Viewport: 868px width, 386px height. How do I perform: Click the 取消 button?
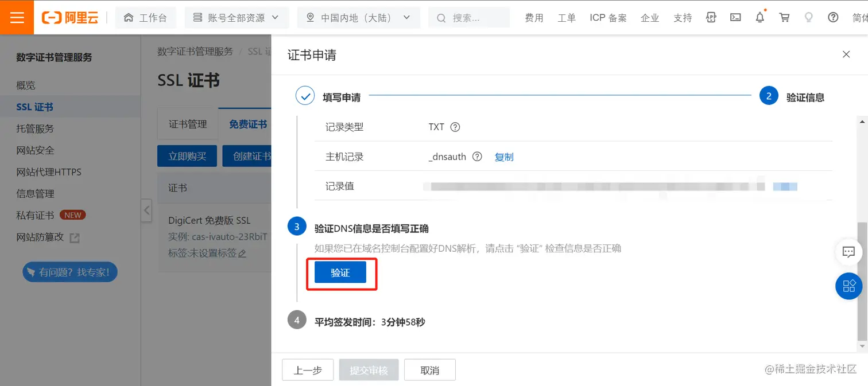[430, 370]
